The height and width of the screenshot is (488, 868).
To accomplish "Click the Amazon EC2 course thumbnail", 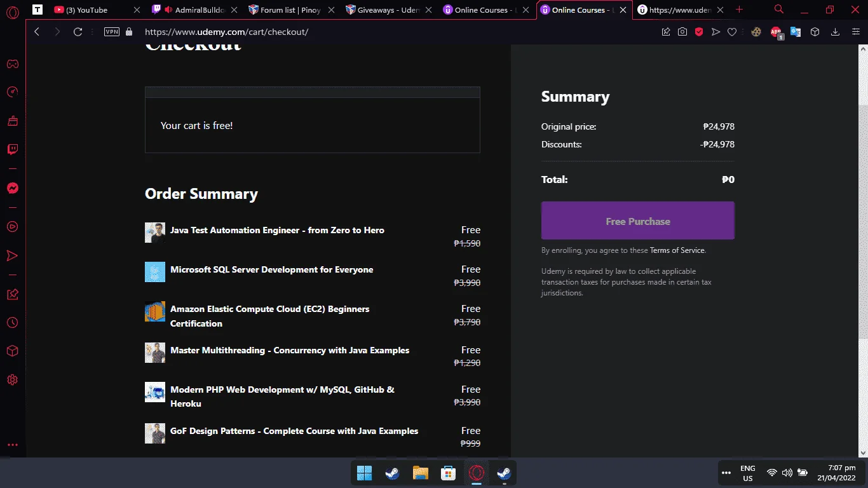I will tap(155, 311).
